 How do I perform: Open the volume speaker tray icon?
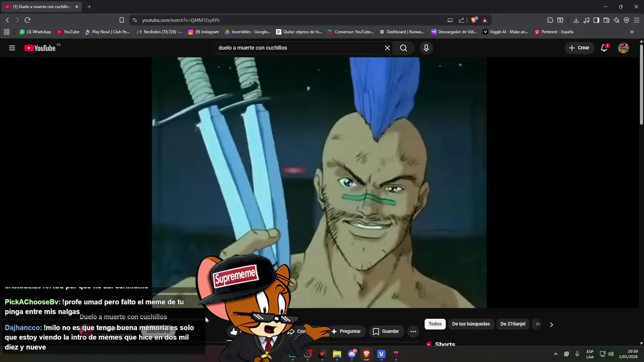tap(611, 354)
